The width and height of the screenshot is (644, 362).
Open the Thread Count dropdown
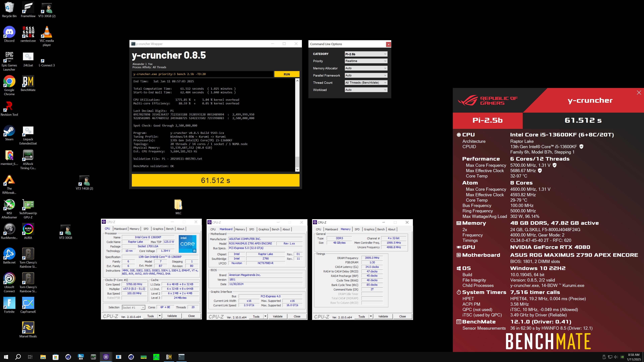coord(366,83)
